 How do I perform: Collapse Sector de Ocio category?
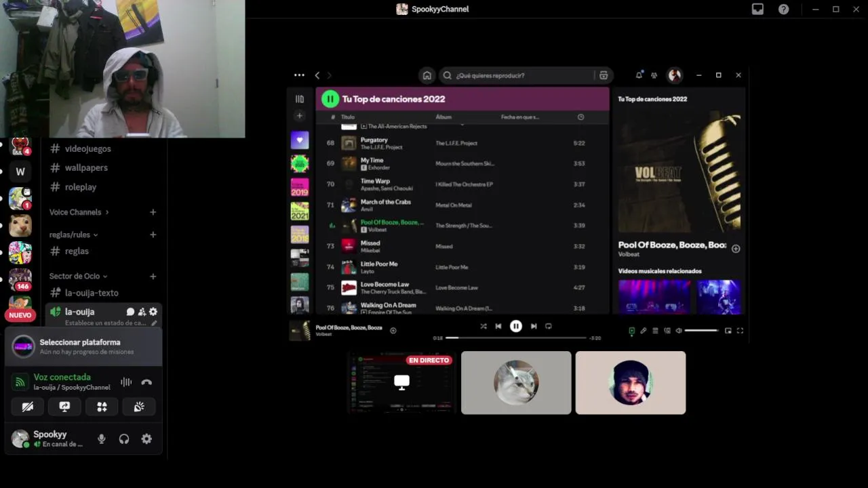(x=78, y=277)
